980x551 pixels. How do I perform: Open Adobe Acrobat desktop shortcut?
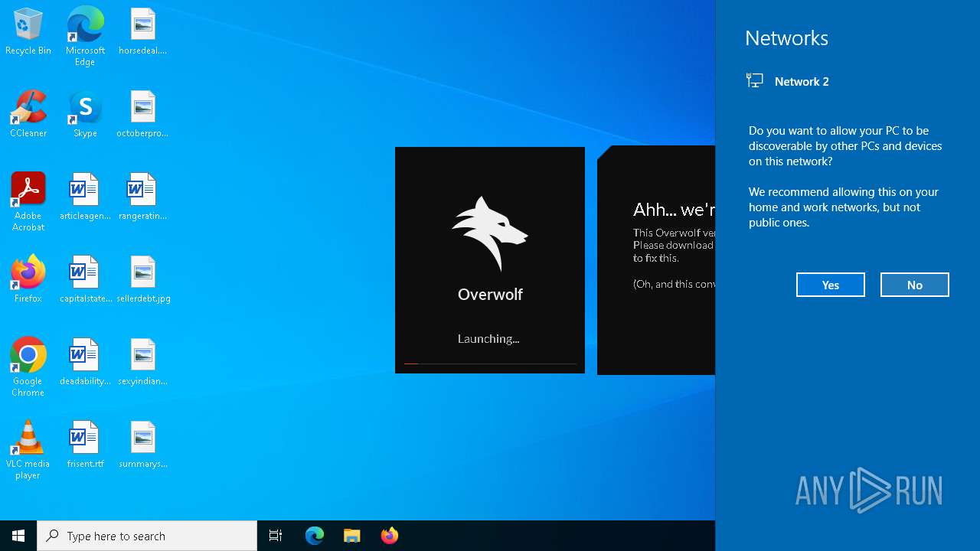[28, 202]
